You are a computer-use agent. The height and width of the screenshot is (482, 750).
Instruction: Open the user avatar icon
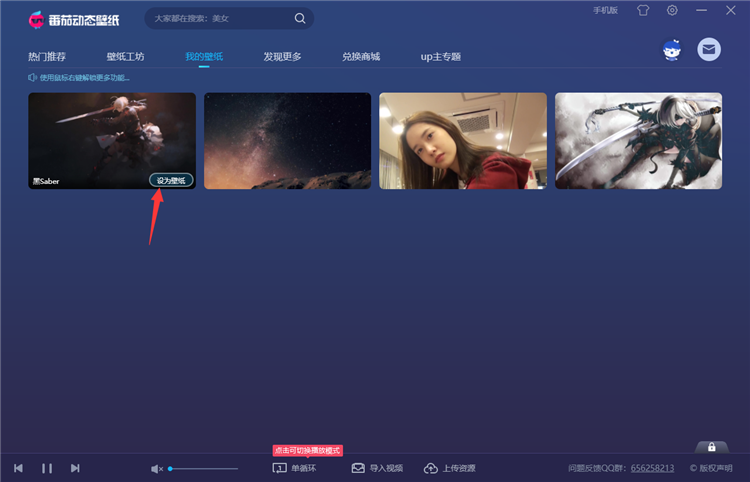[672, 50]
